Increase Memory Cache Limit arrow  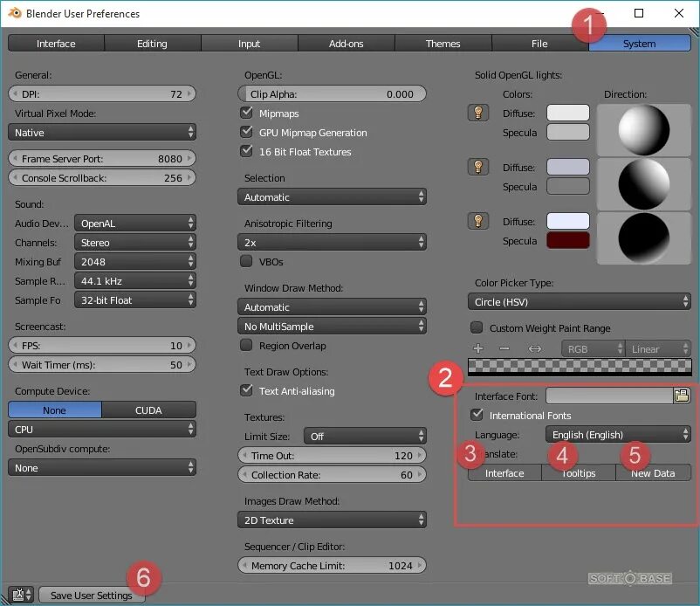(420, 565)
